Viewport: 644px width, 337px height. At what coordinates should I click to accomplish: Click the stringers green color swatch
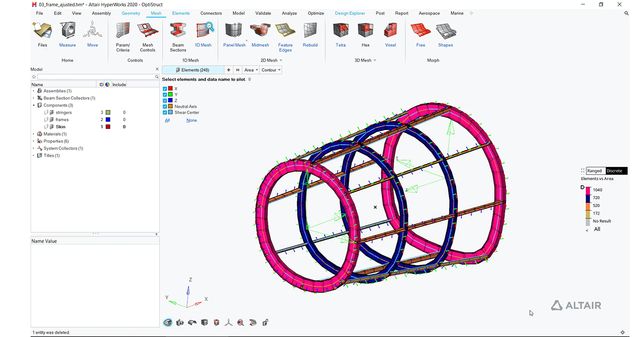[107, 113]
